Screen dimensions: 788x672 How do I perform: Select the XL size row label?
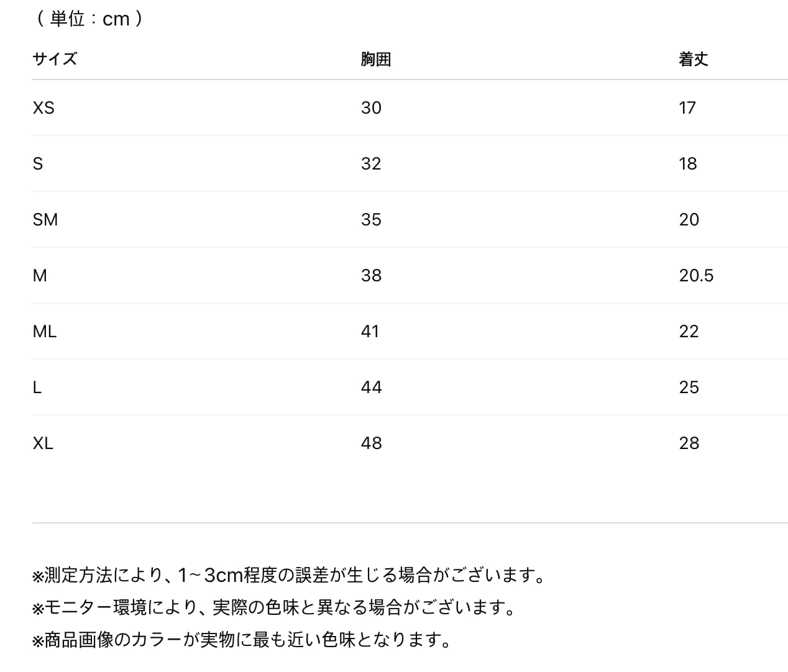[x=43, y=443]
